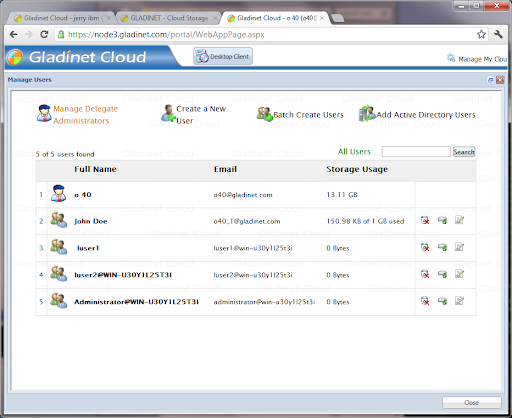Open the browser wrench menu
This screenshot has height=418, width=512.
(498, 34)
